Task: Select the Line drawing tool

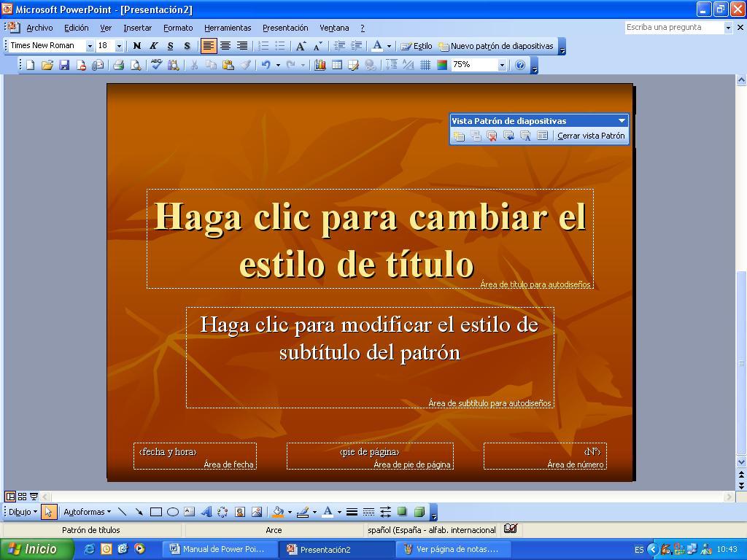Action: tap(123, 512)
